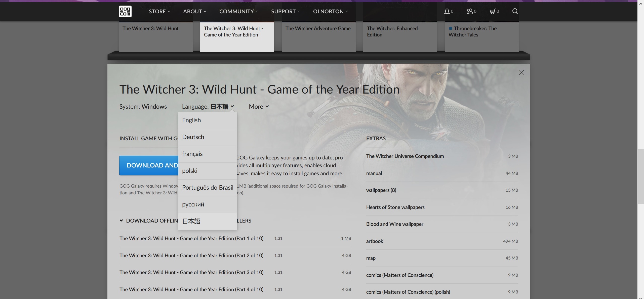Click the Download and install button

click(x=149, y=165)
